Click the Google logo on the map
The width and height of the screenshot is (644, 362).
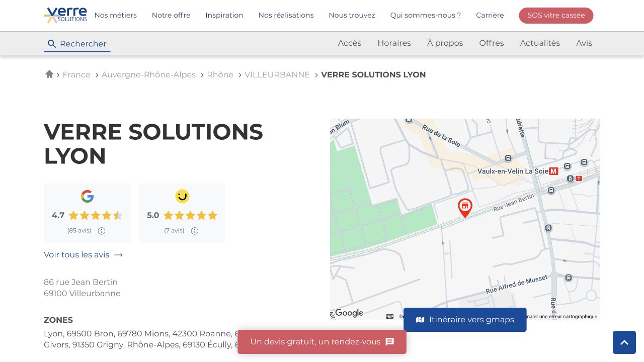tap(349, 313)
